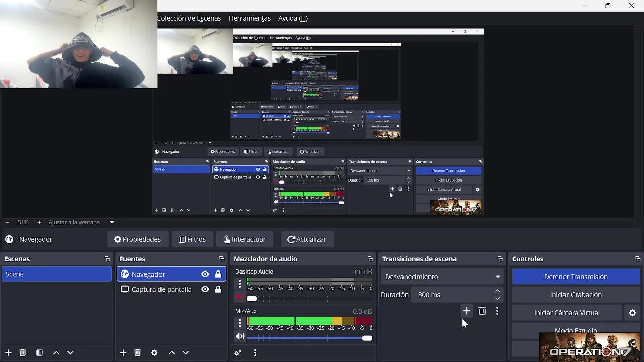Open advanced audio properties gear icon

pyautogui.click(x=238, y=353)
